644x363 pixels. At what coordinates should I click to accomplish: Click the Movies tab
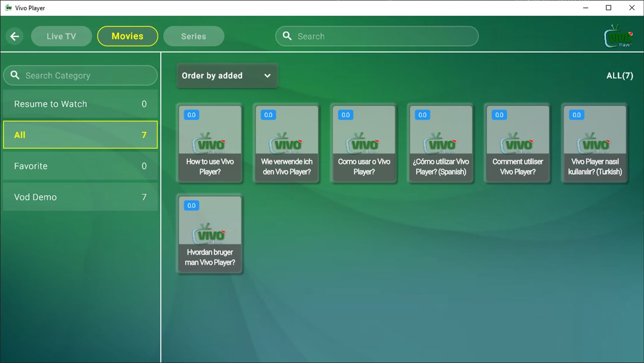tap(128, 36)
